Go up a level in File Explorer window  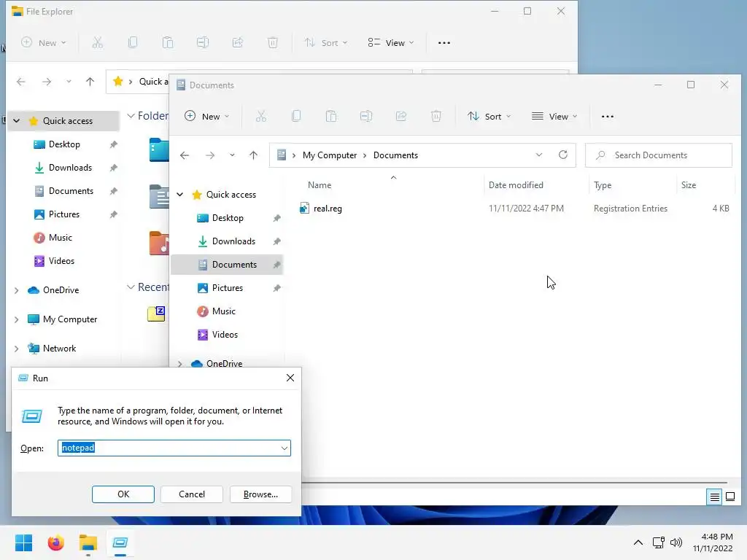(x=90, y=82)
